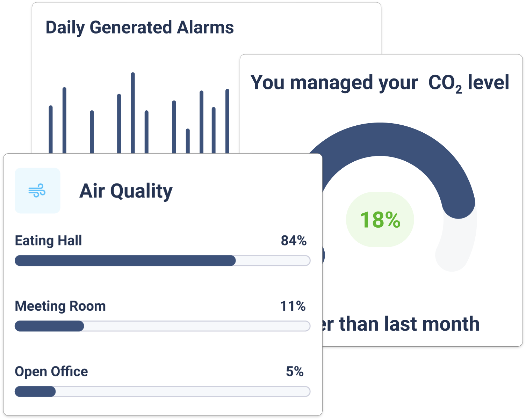Click the shortest bar in alarms chart

(x=188, y=141)
